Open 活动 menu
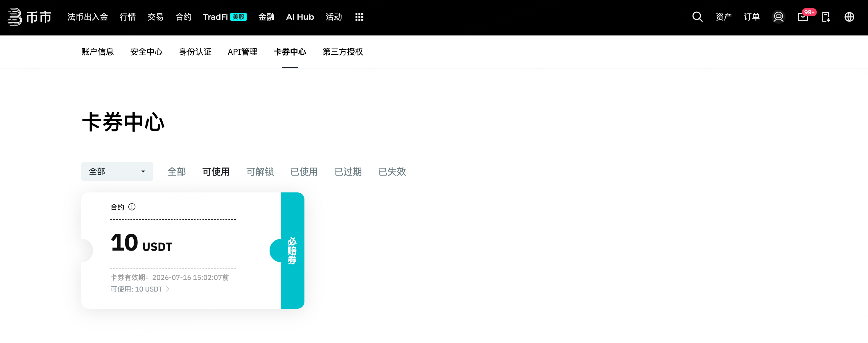 tap(333, 17)
